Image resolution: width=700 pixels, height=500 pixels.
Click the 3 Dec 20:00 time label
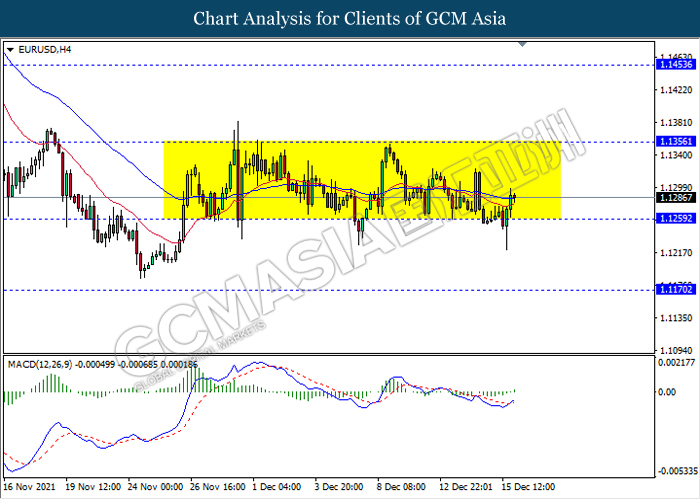coord(339,487)
